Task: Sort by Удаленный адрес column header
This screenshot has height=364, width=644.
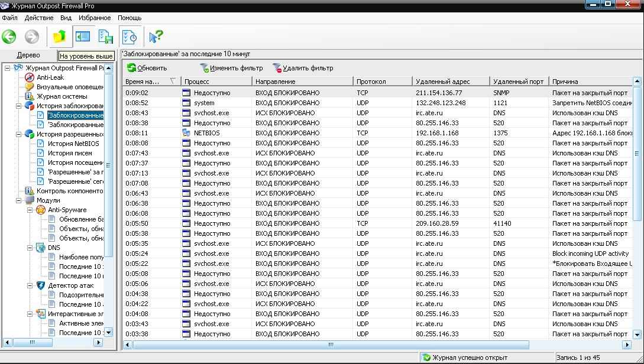Action: (x=451, y=82)
